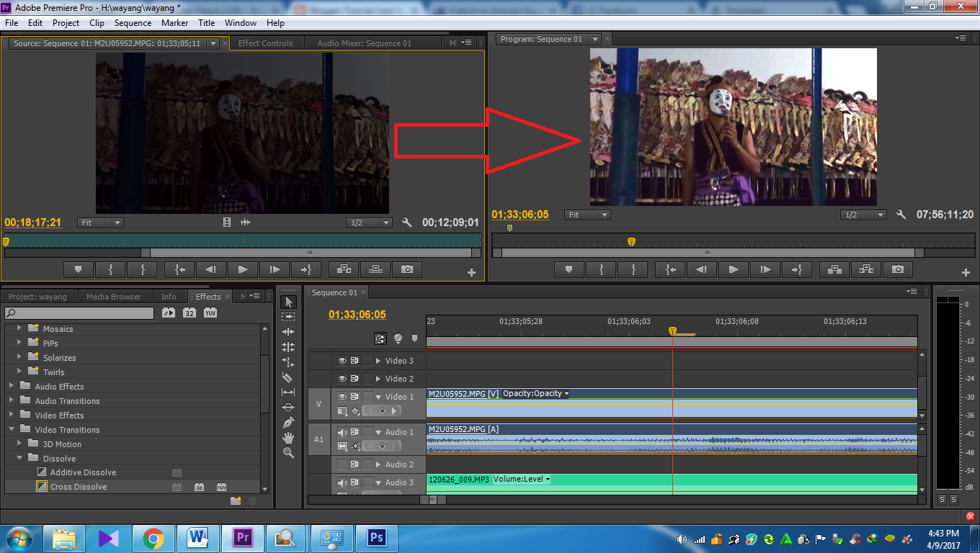Toggle visibility eye for Video 3 track
The height and width of the screenshot is (553, 980).
click(342, 361)
